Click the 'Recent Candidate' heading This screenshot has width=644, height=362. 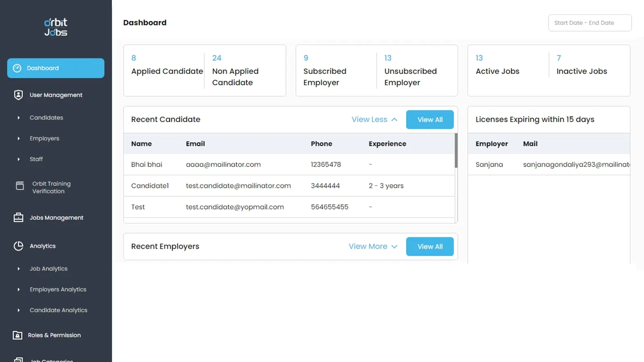click(x=165, y=119)
